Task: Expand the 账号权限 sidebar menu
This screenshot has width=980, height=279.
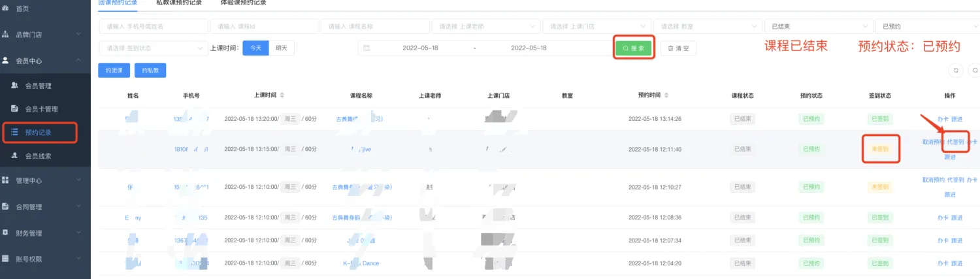Action: coord(45,259)
